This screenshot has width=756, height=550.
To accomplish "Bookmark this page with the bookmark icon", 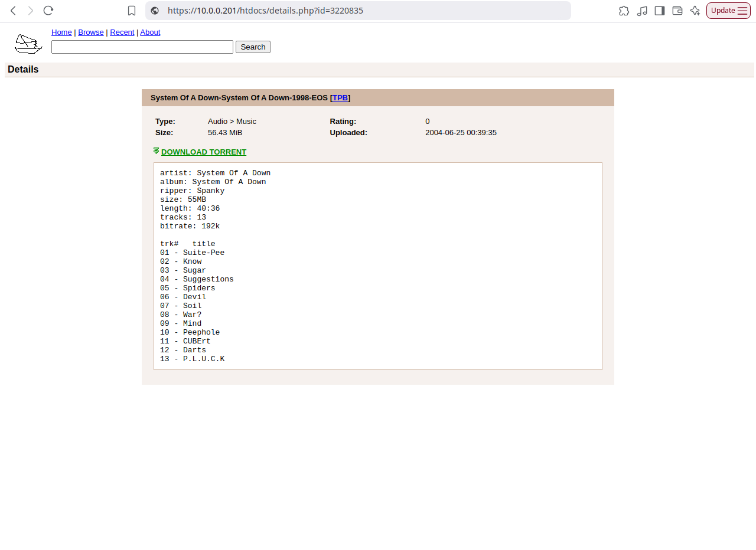I will [x=132, y=11].
